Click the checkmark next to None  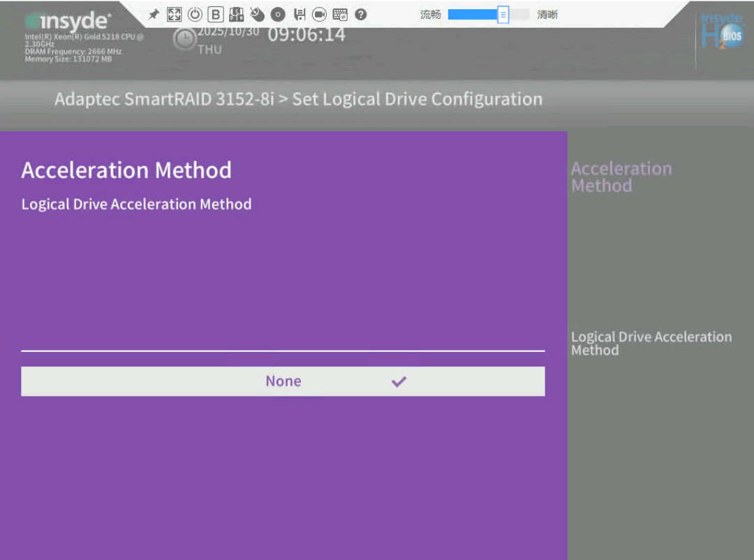tap(399, 381)
